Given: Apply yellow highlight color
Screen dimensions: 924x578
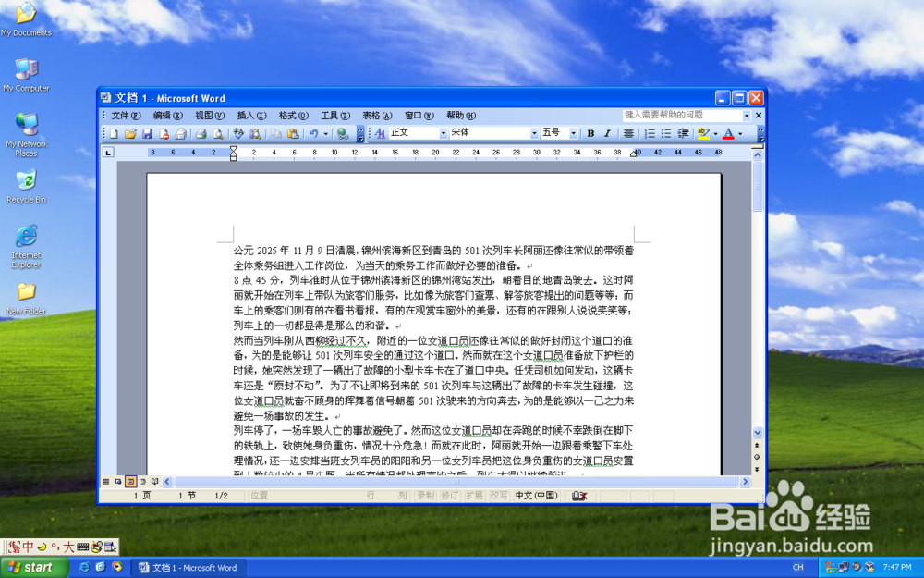Looking at the screenshot, I should (x=703, y=134).
